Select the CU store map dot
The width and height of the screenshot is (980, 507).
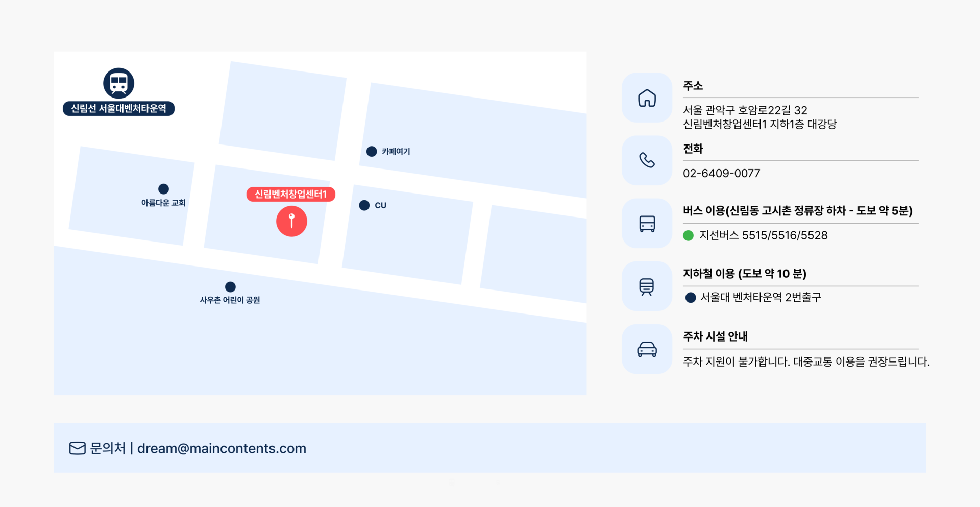click(x=364, y=205)
